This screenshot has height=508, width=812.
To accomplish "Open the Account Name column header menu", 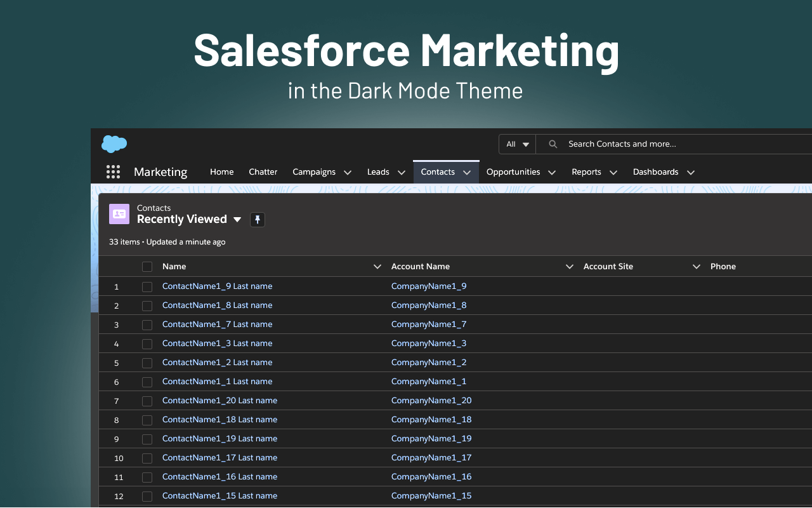I will pos(569,267).
